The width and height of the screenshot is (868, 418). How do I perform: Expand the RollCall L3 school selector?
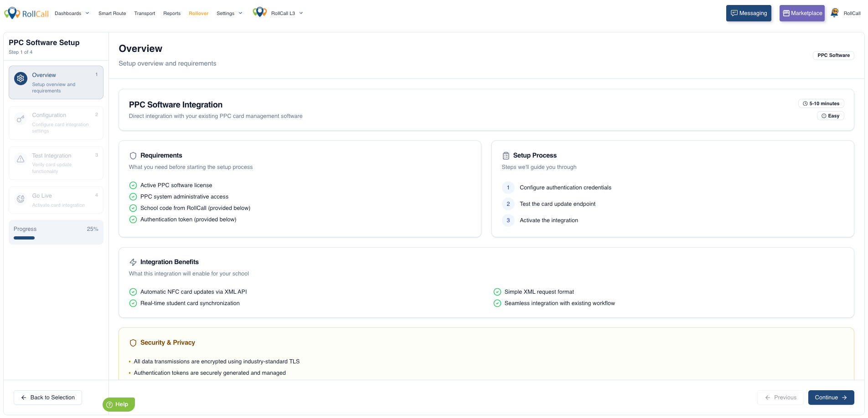click(x=287, y=13)
